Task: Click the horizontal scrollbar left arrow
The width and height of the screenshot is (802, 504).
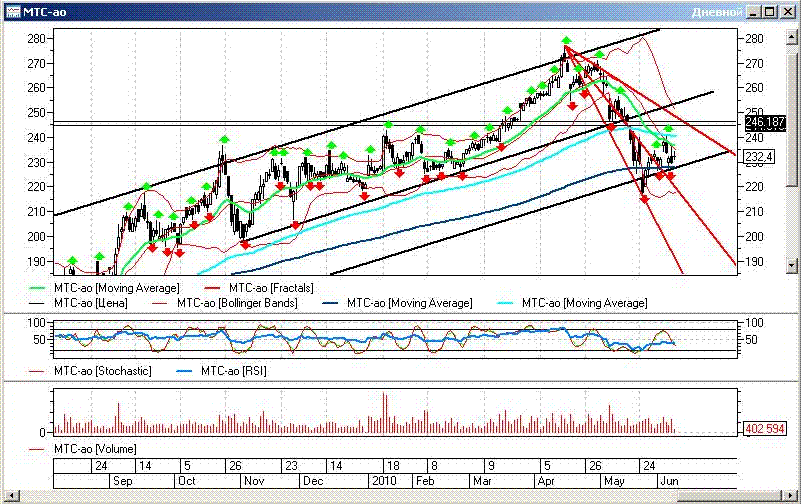Action: click(x=12, y=495)
